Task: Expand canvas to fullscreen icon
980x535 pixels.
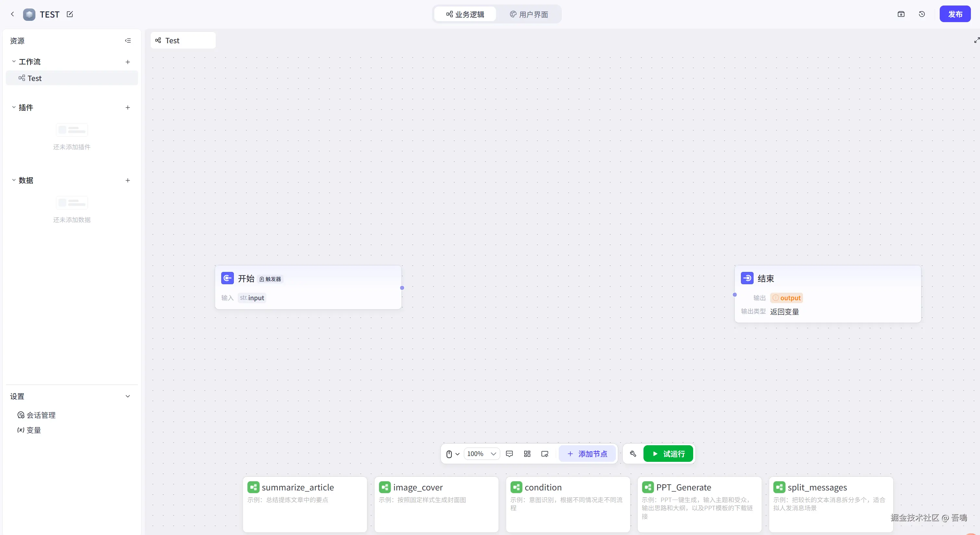Action: (976, 40)
